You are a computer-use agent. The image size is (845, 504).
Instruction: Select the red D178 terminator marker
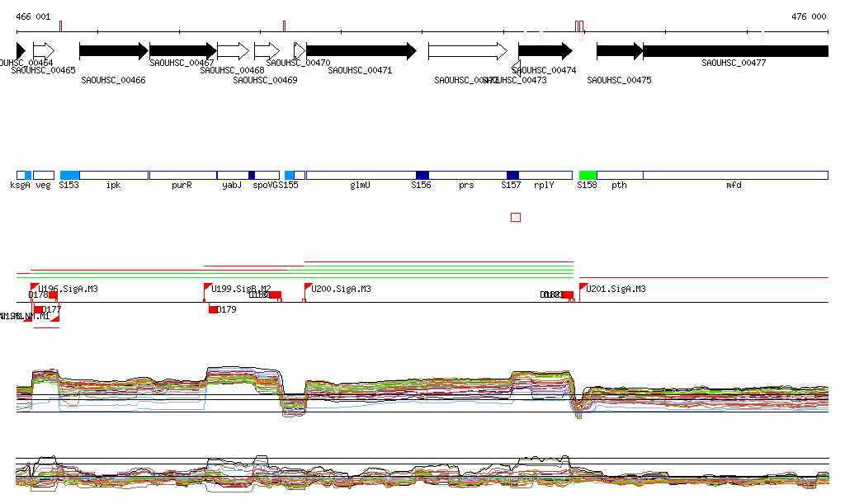click(x=53, y=294)
